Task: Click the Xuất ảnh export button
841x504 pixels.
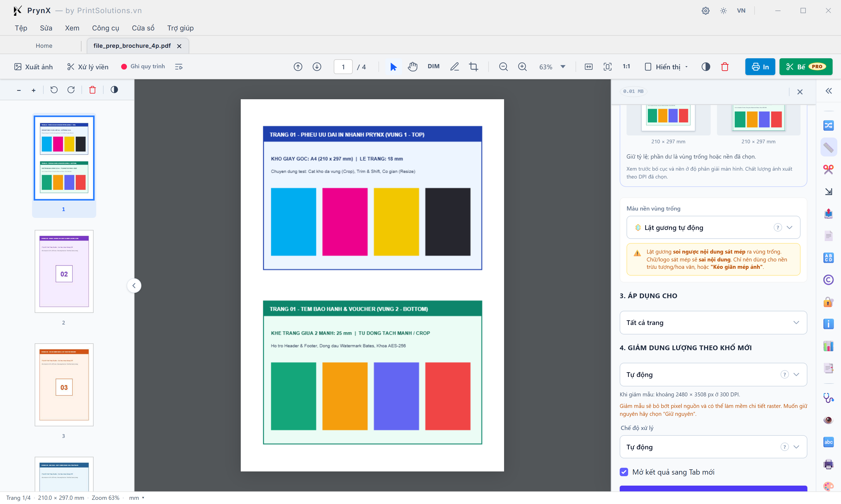Action: click(x=34, y=67)
